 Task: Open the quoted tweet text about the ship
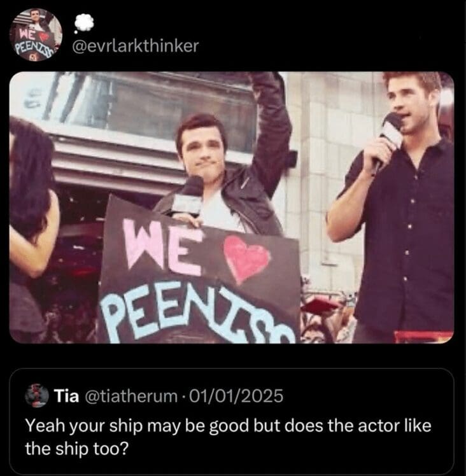[228, 437]
